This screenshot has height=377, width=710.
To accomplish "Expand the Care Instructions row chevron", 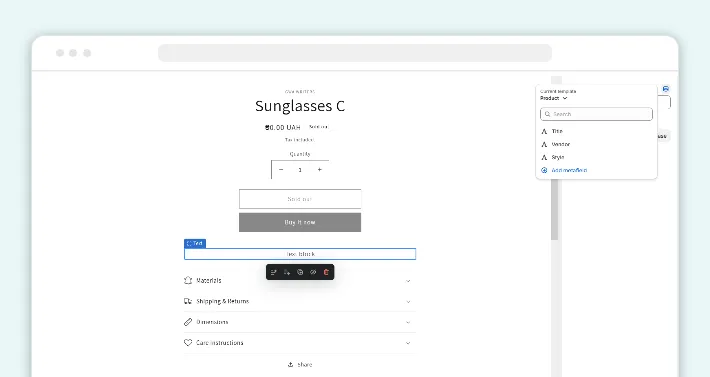I will 408,343.
